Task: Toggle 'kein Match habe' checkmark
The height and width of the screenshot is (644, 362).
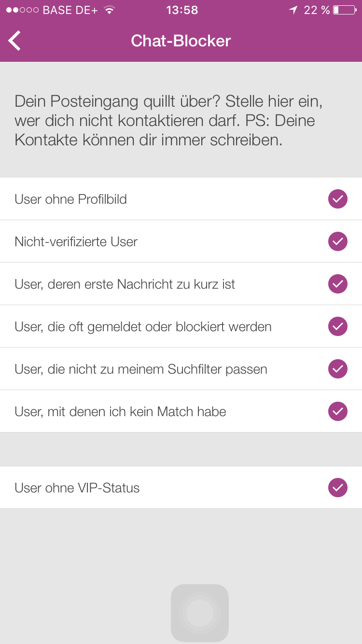Action: point(338,411)
